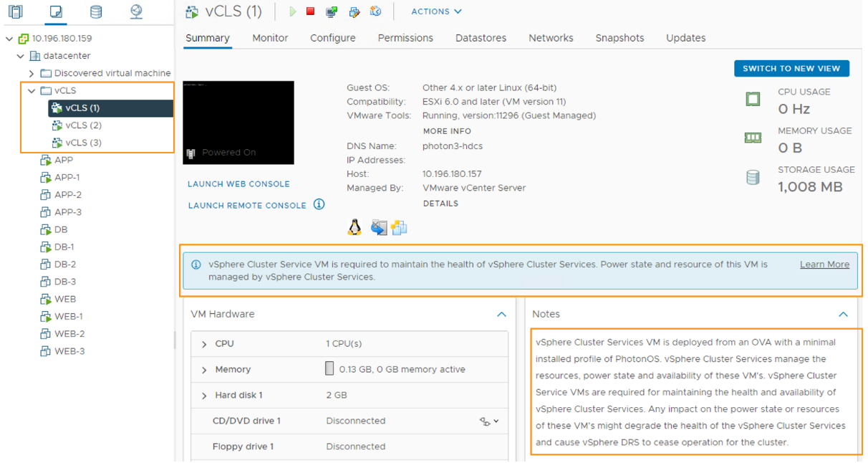
Task: Click Launch Remote Console link
Action: [247, 206]
